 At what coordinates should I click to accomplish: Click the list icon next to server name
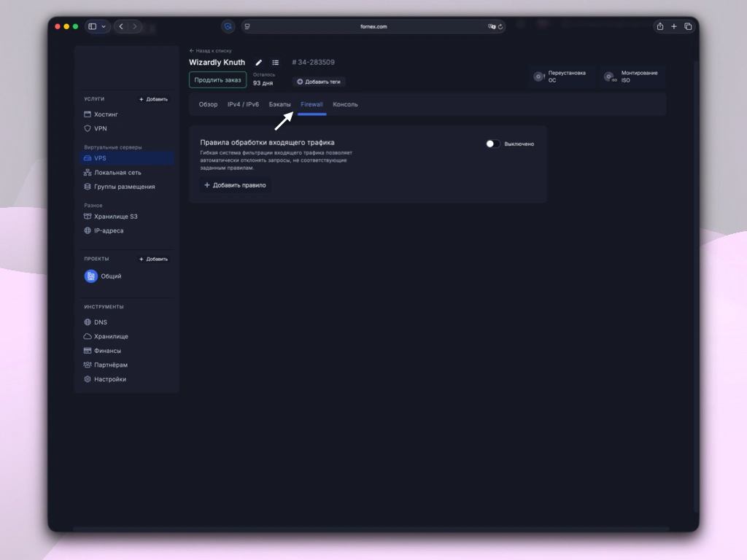[x=276, y=63]
